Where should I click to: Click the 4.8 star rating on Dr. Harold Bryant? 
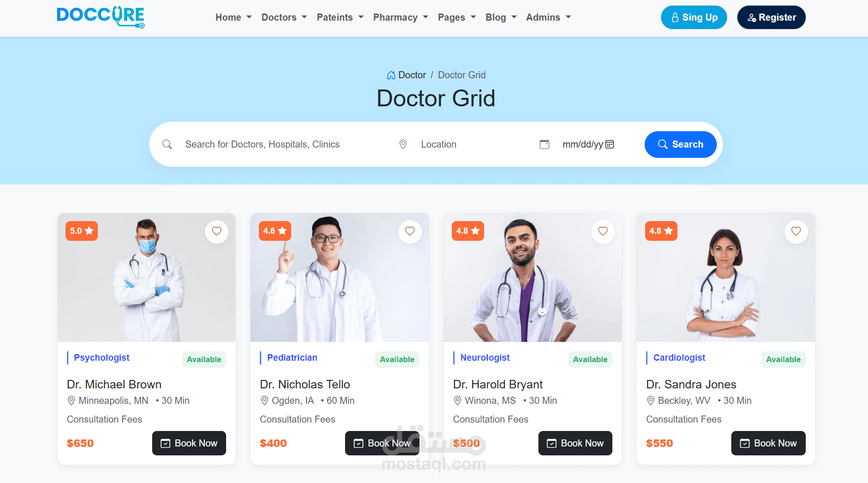pyautogui.click(x=468, y=231)
